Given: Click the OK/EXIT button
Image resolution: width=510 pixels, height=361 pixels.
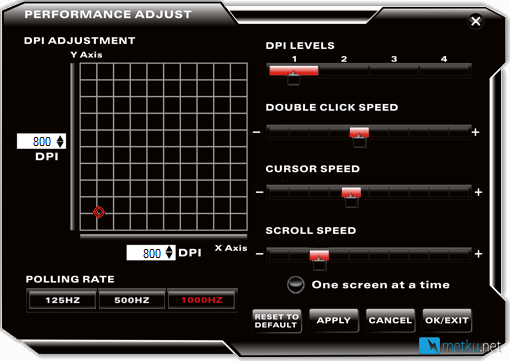Looking at the screenshot, I should 447,320.
